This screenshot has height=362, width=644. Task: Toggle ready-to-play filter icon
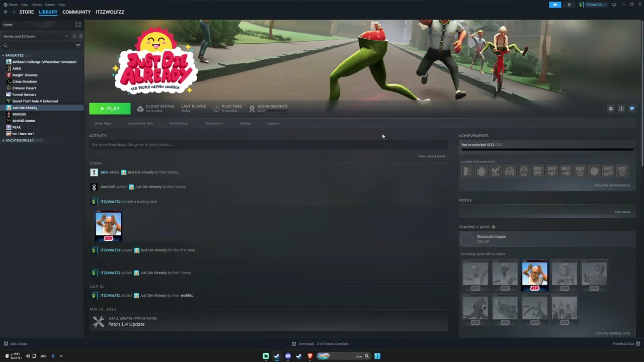tap(80, 36)
